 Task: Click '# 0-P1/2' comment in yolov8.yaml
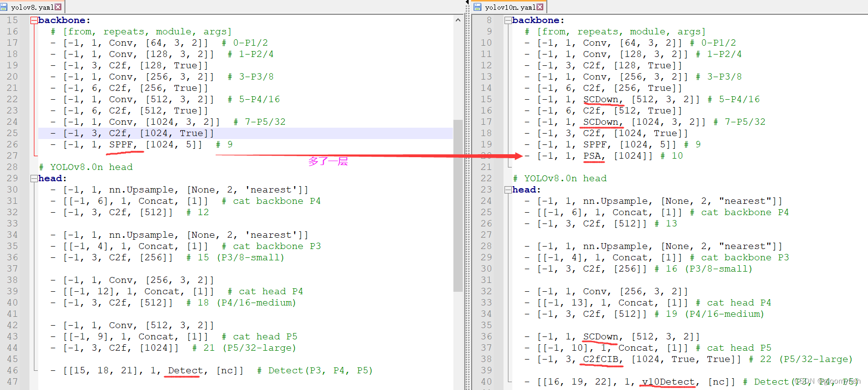[245, 43]
